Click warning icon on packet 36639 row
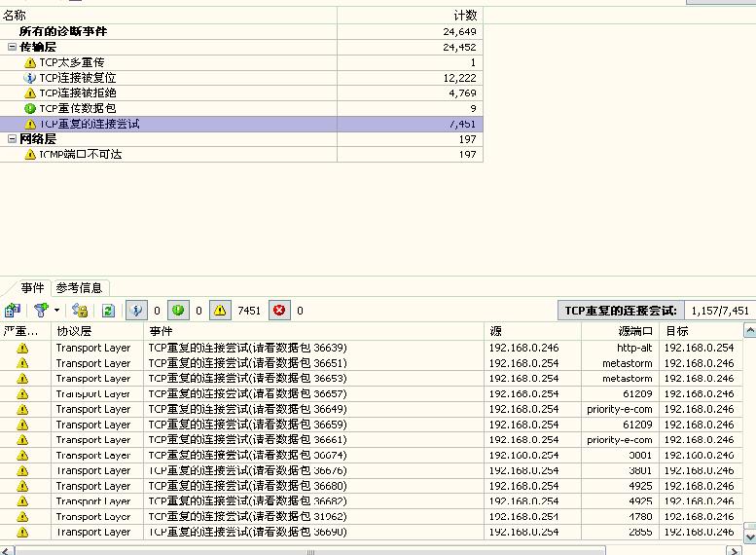Image resolution: width=756 pixels, height=555 pixels. pos(22,348)
